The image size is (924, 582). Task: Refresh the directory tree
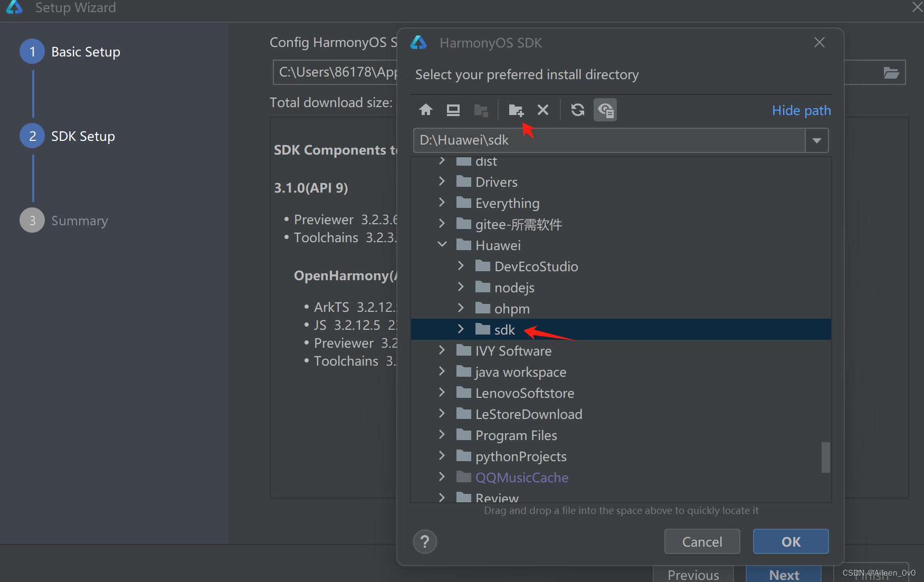point(578,110)
